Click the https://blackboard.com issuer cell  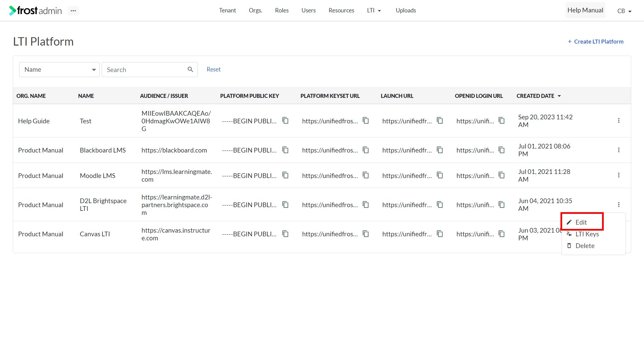(174, 150)
